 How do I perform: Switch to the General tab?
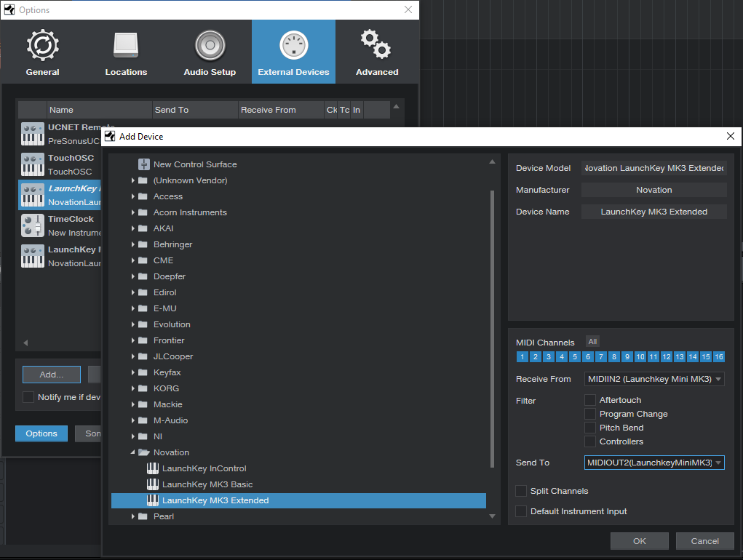[x=43, y=52]
